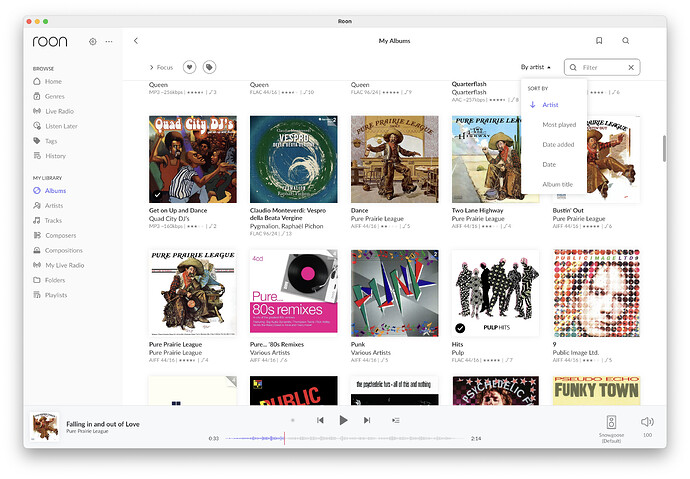Open search magnifier in top bar

coord(625,40)
